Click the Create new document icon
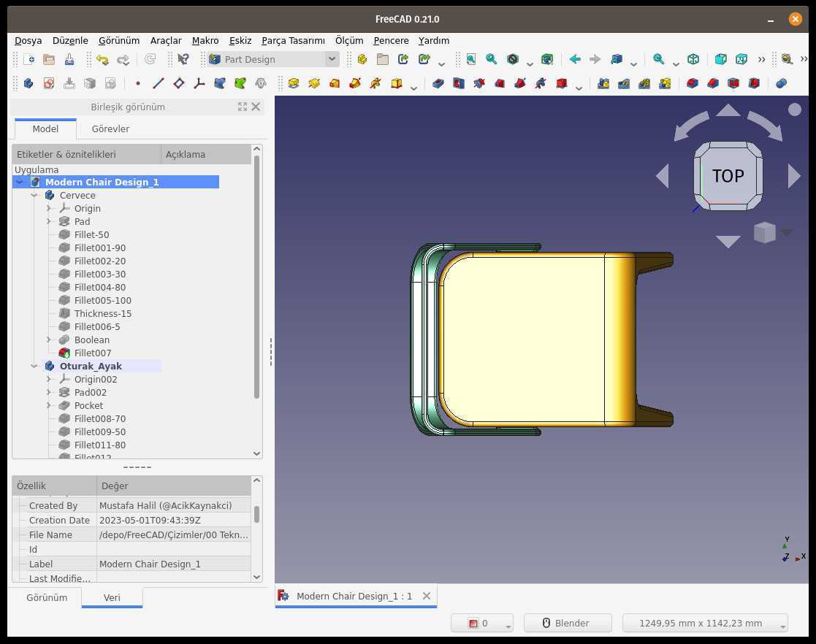 [x=29, y=59]
